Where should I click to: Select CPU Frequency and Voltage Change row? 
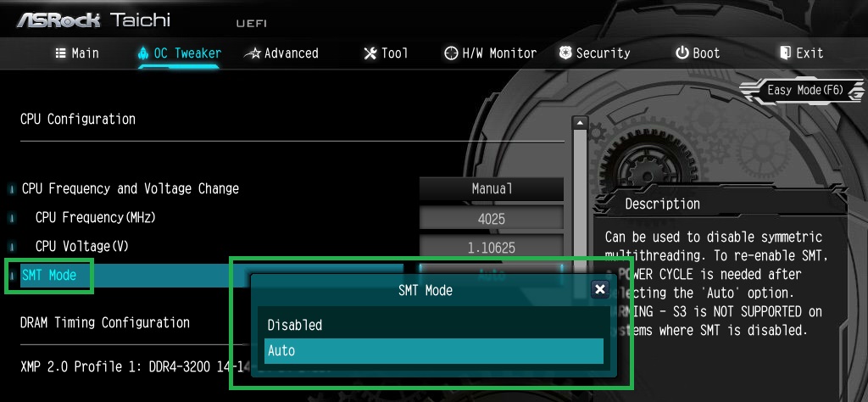coord(130,189)
